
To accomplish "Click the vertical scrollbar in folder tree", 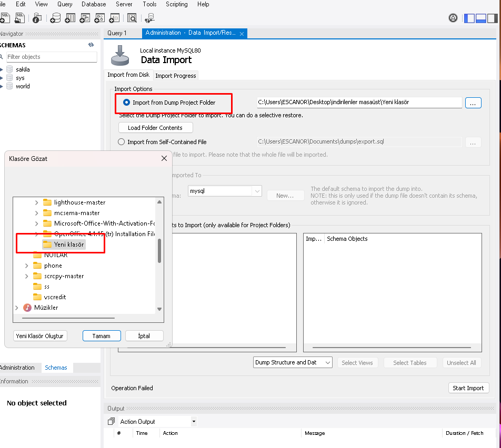I will [x=159, y=251].
